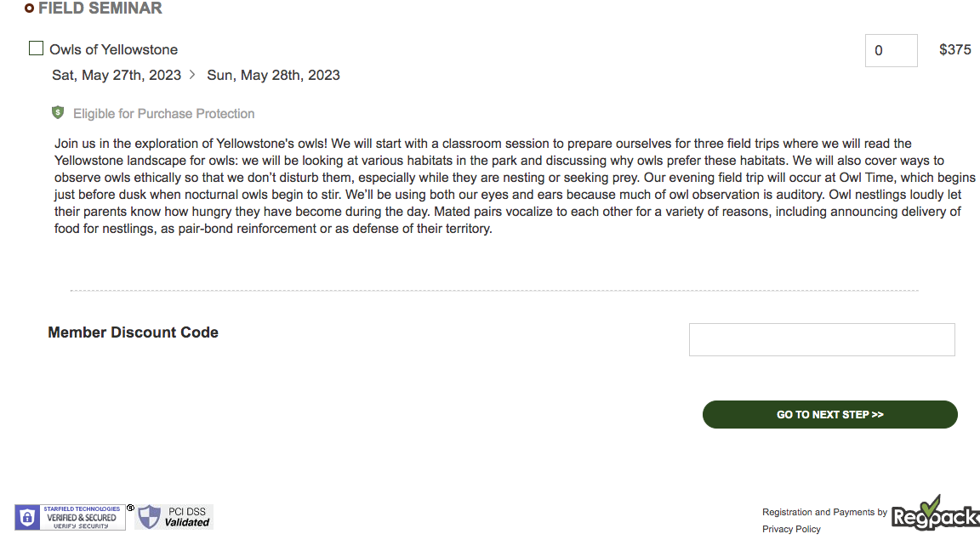Open the Eligible for Purchase Protection text
The width and height of the screenshot is (980, 551).
point(163,114)
